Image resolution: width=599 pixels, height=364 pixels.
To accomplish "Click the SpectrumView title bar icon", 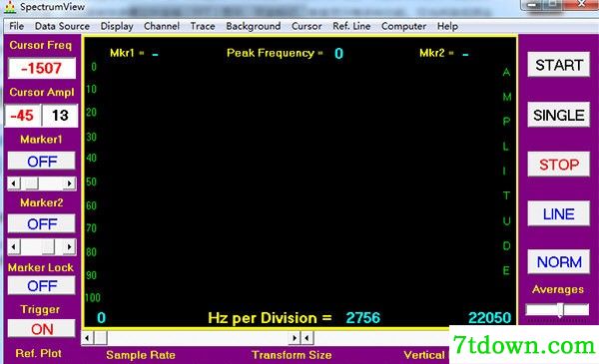I will tap(10, 7).
